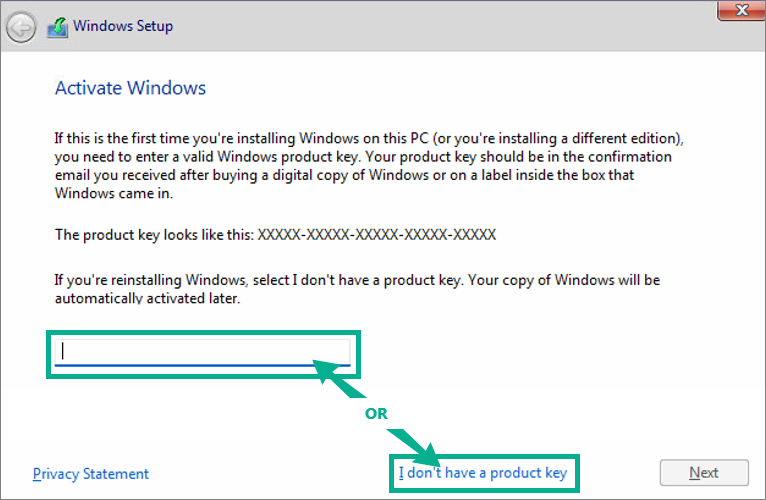
Task: Click the green OR annotation label
Action: (376, 413)
